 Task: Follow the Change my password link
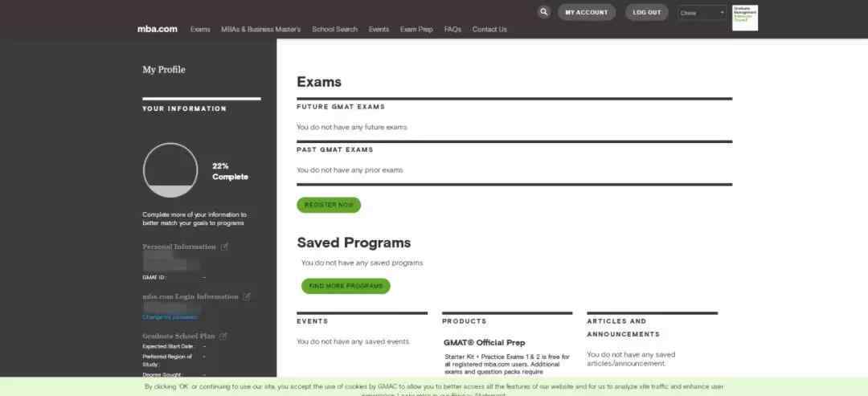pos(170,317)
